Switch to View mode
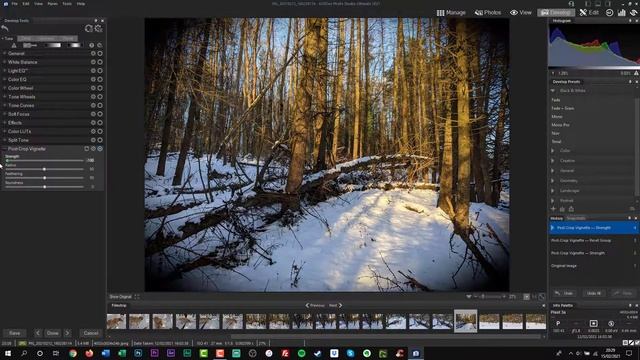The height and width of the screenshot is (360, 640). tap(521, 13)
